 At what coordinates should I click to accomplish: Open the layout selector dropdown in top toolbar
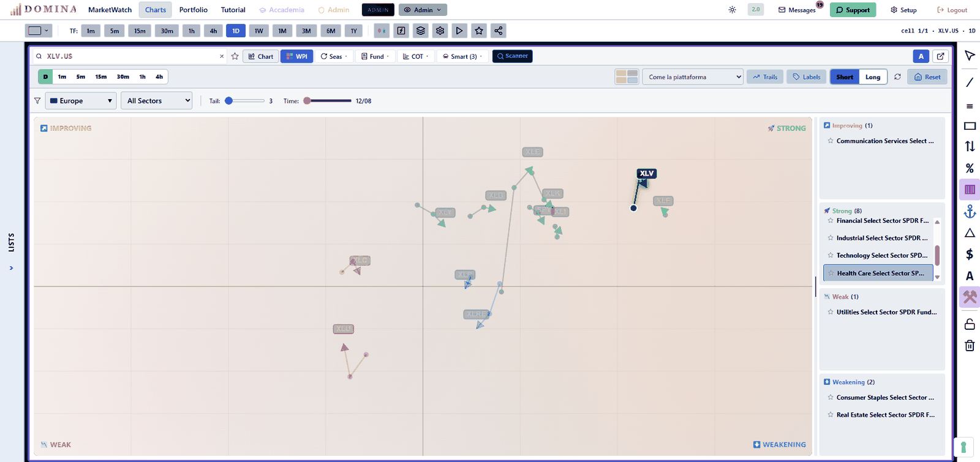pos(38,31)
